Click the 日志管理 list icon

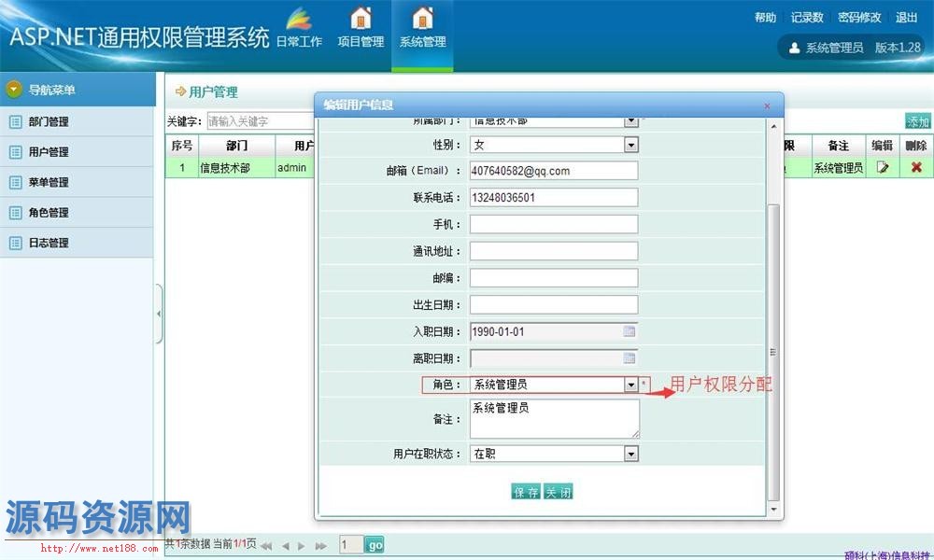tap(16, 244)
